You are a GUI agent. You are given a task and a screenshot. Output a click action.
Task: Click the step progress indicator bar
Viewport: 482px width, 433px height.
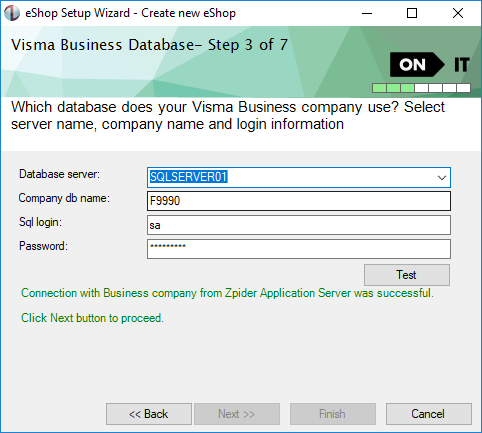click(421, 88)
